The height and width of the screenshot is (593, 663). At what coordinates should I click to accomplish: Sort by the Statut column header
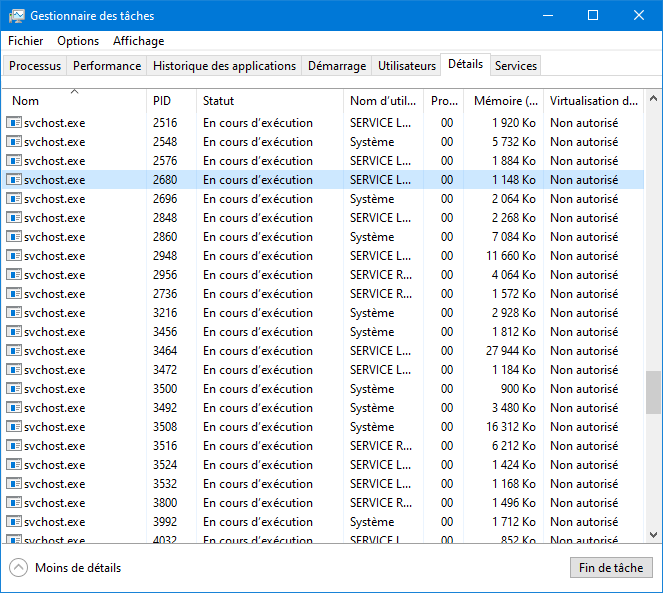[270, 101]
